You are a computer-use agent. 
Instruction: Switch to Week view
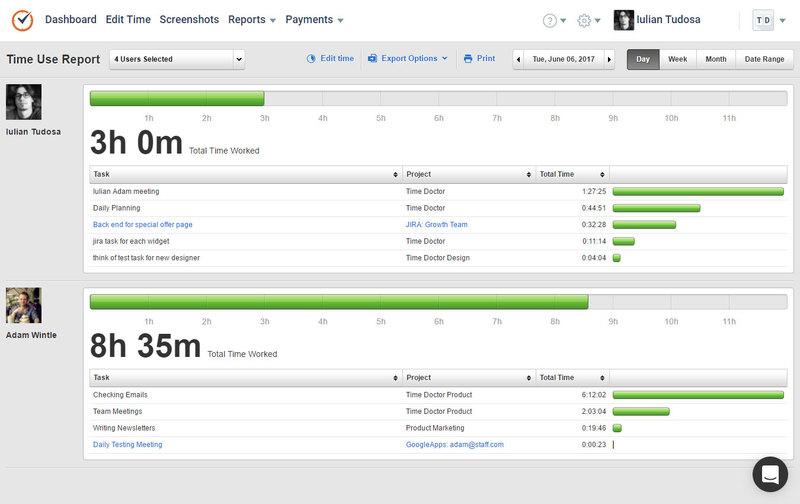click(x=677, y=59)
